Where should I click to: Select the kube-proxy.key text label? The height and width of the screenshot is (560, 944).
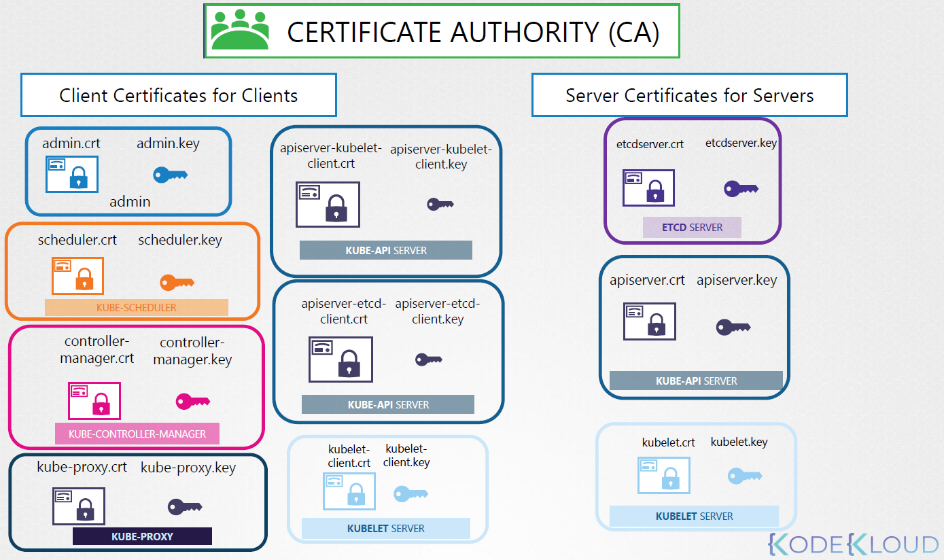[188, 468]
